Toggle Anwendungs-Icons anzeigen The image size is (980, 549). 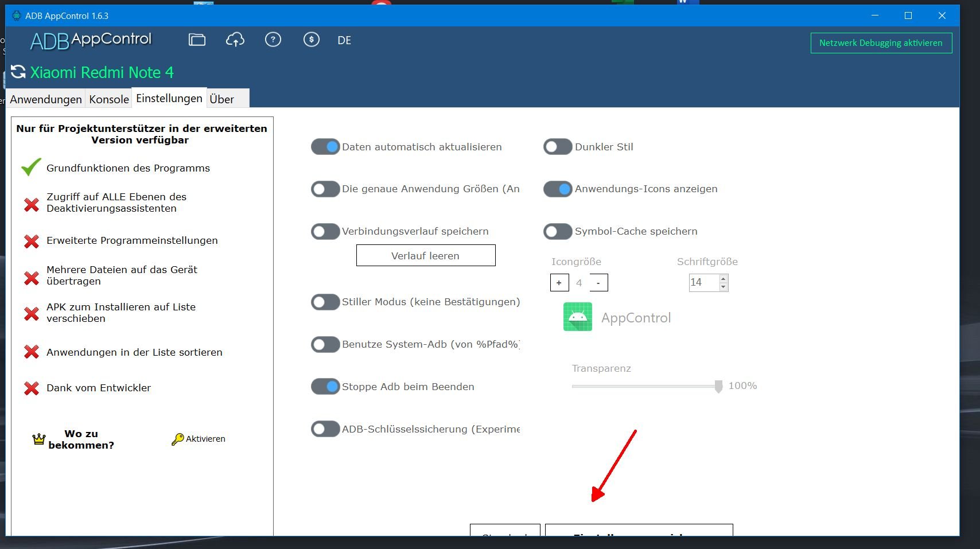(558, 189)
